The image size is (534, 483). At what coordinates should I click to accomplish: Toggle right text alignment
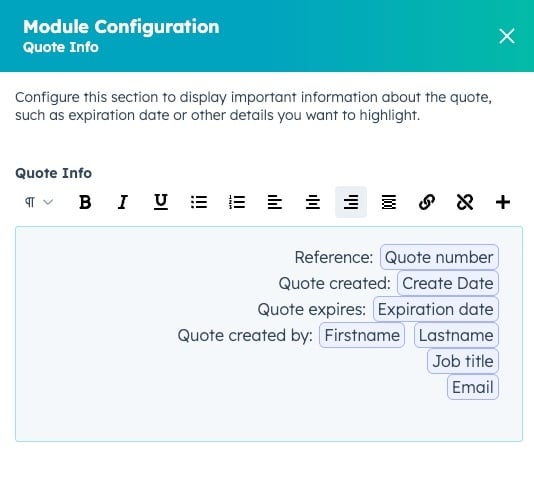(351, 202)
